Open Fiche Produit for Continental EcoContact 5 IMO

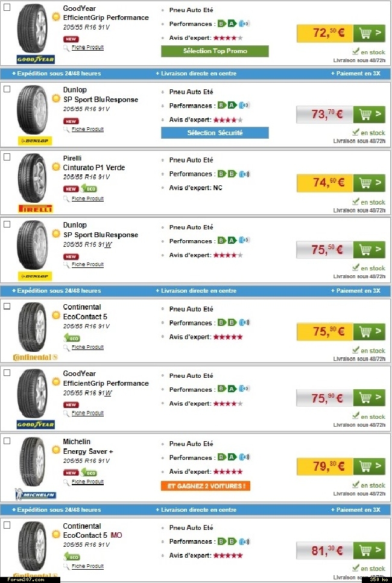tap(87, 566)
